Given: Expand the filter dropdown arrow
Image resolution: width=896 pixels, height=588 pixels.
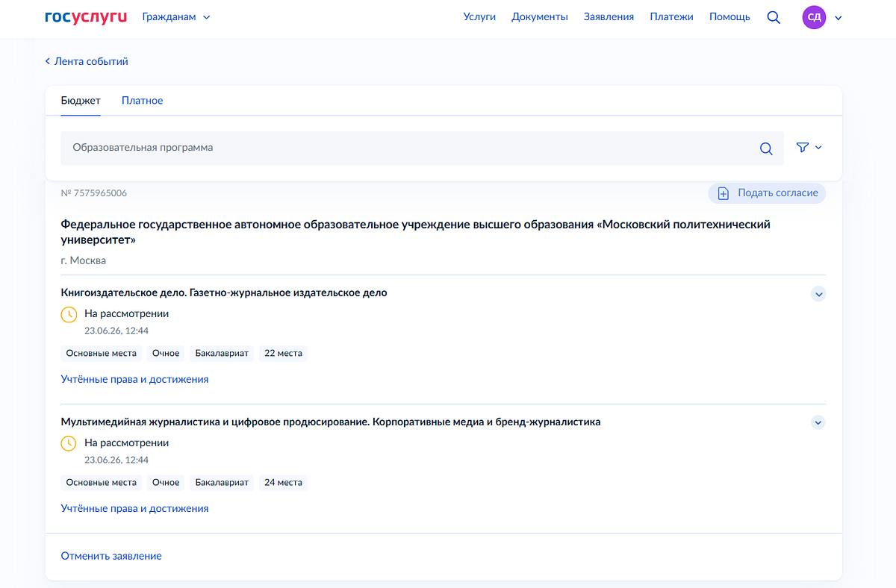Looking at the screenshot, I should (x=818, y=148).
